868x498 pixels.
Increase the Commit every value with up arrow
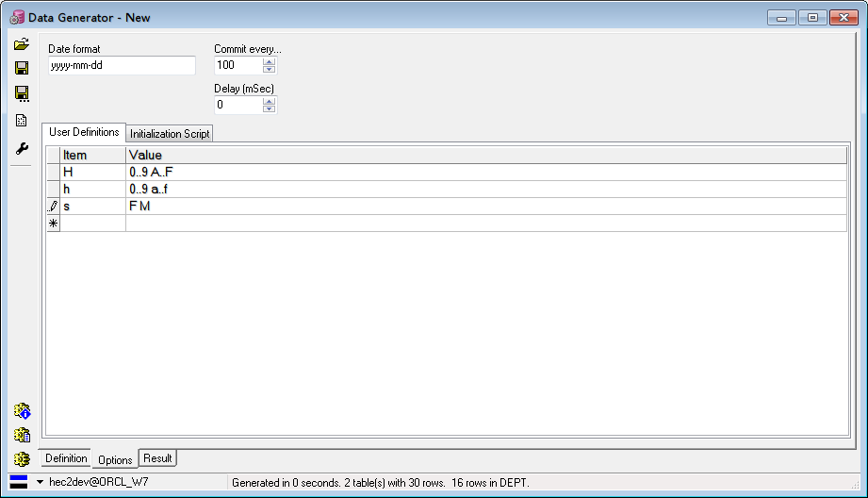coord(270,61)
